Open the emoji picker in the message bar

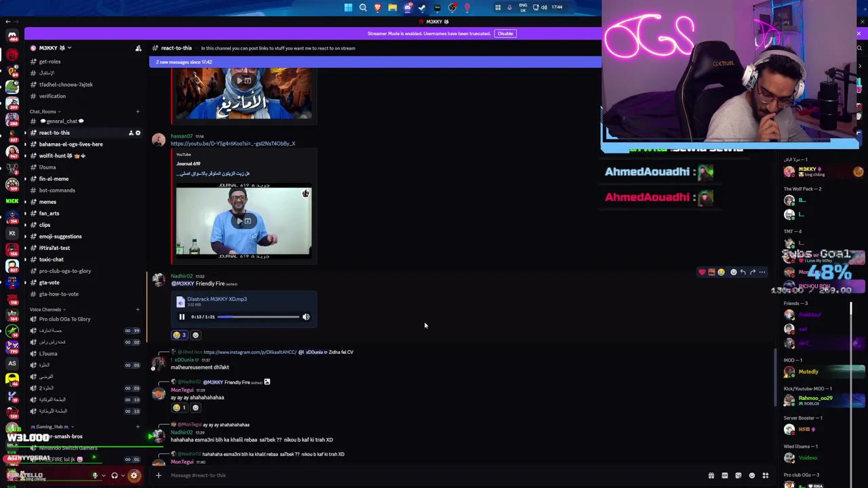752,476
